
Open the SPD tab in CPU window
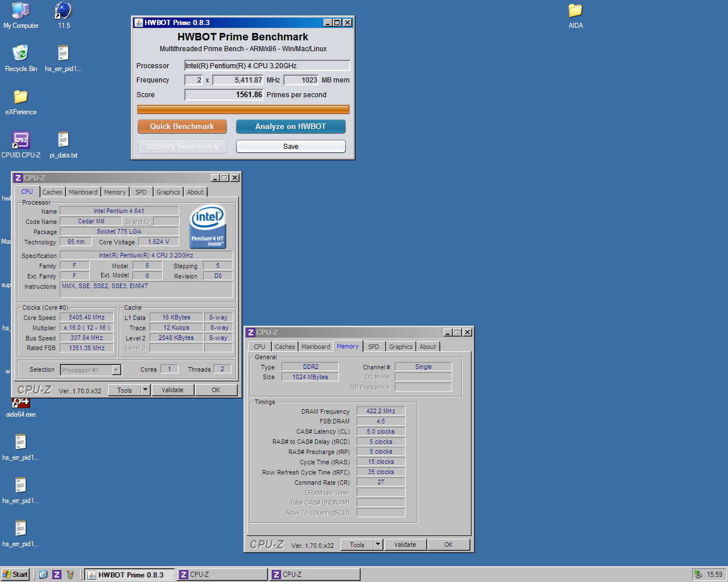coord(141,192)
